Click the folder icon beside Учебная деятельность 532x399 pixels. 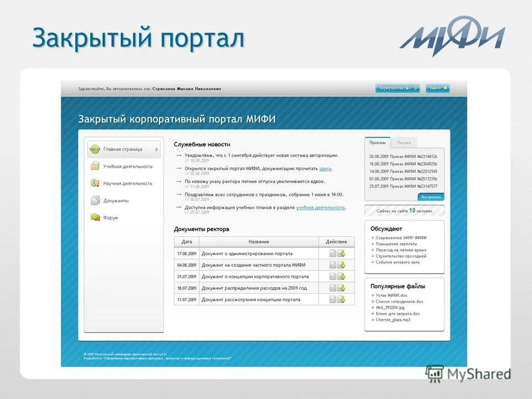coord(95,166)
